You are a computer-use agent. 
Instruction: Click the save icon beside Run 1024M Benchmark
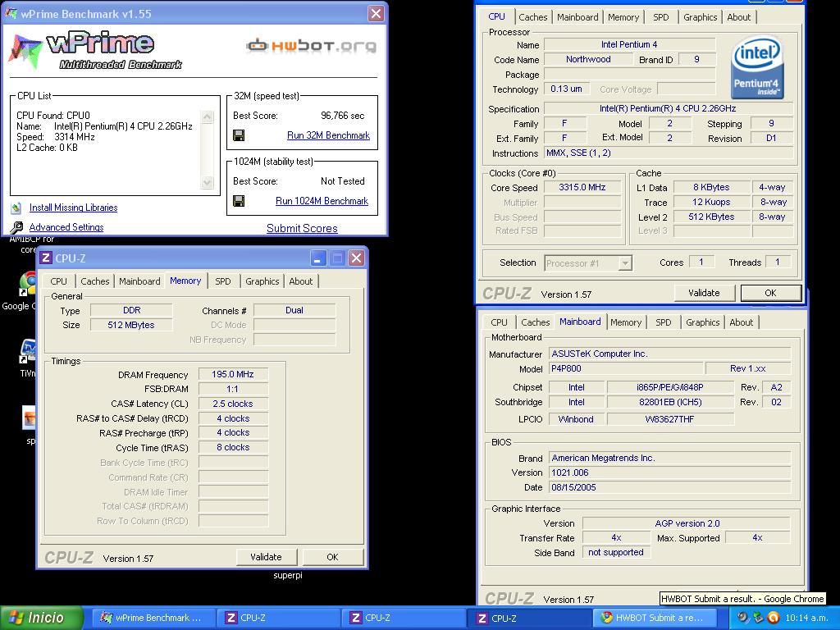tap(239, 201)
